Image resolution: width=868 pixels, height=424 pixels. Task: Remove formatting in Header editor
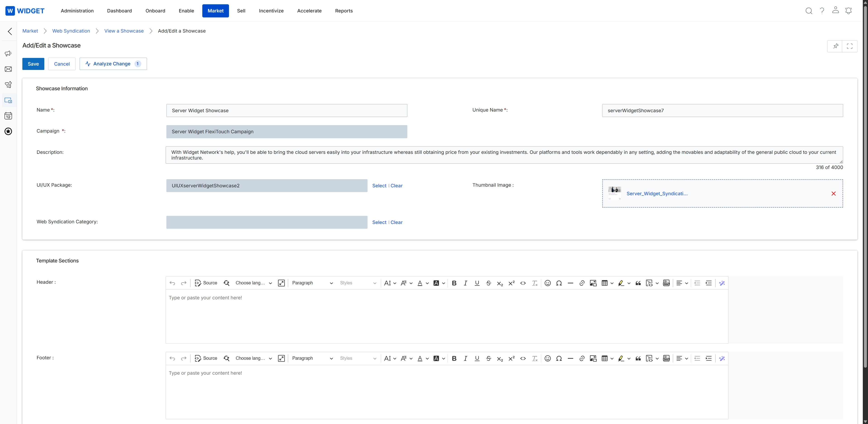[x=535, y=283]
